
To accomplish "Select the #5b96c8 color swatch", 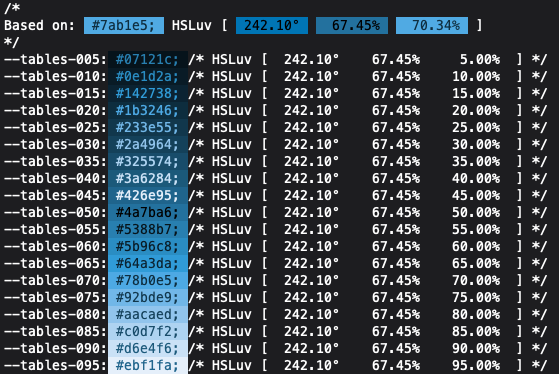I will pos(148,247).
